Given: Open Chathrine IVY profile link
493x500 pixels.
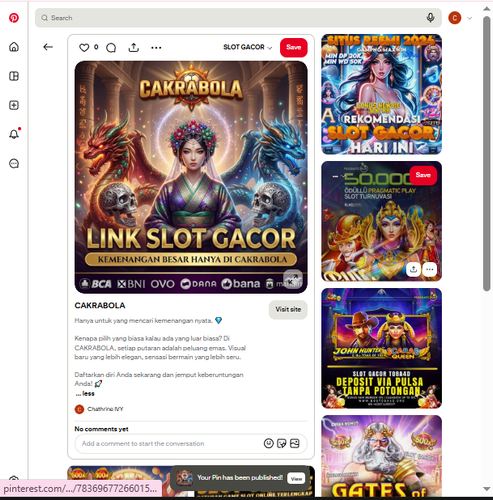Looking at the screenshot, I should (105, 409).
